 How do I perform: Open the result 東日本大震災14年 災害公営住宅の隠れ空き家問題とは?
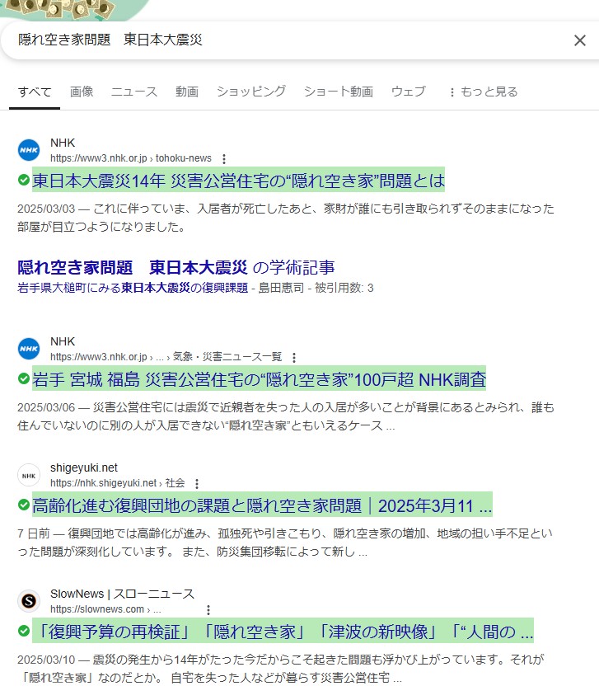pyautogui.click(x=238, y=181)
